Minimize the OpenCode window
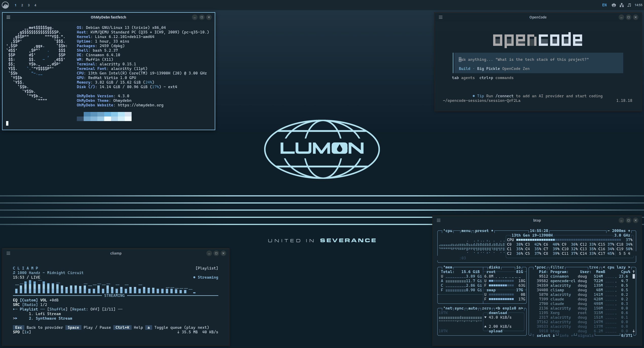This screenshot has width=644, height=348. 621,17
